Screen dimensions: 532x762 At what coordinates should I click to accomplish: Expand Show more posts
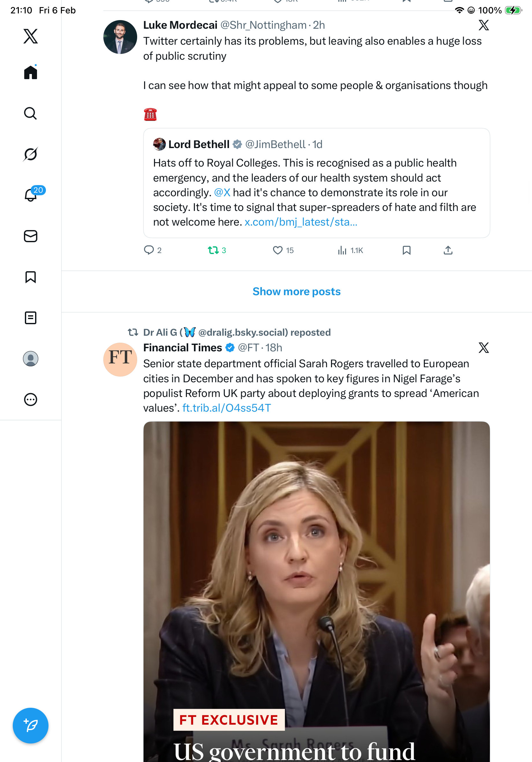[297, 291]
